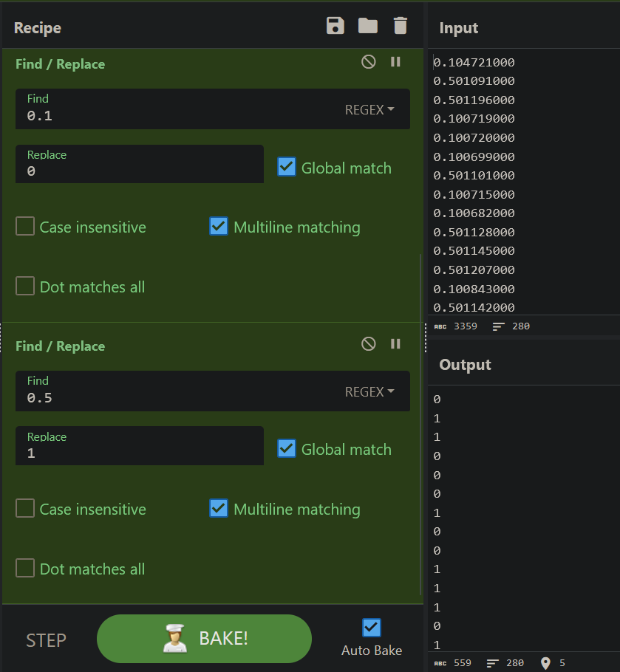This screenshot has height=672, width=620.
Task: Uncheck Multiline matching in second operation
Action: [x=219, y=509]
